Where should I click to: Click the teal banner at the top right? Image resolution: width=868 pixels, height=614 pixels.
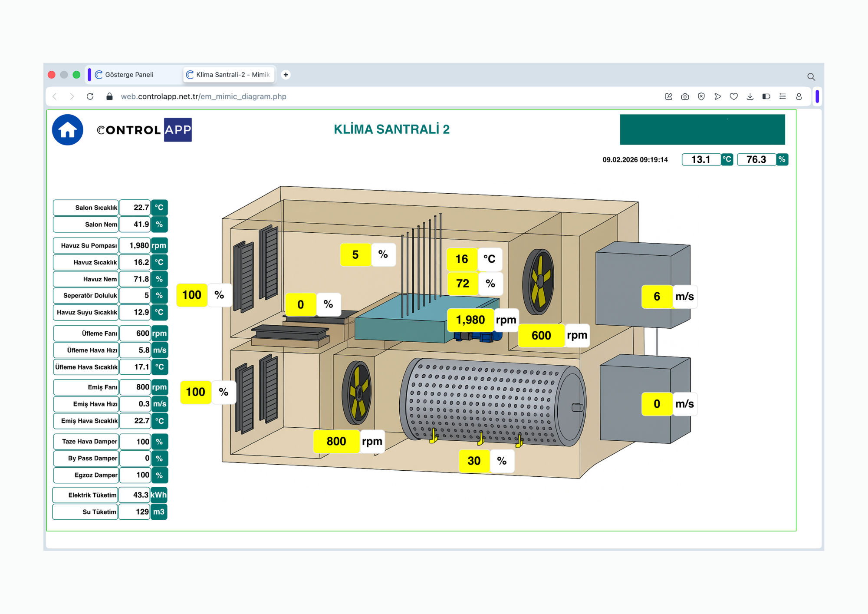click(x=702, y=129)
